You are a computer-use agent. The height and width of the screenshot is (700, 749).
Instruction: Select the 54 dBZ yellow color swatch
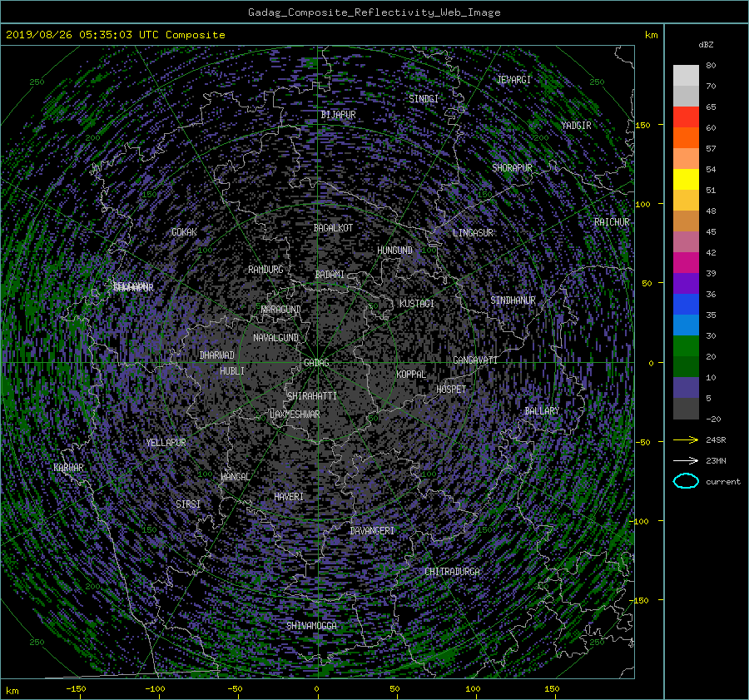686,180
